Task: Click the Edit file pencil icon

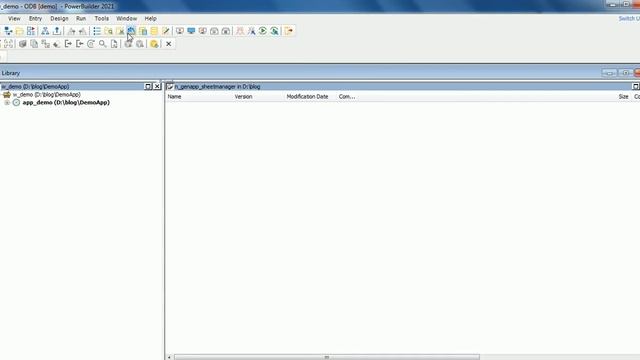Action: pos(165,31)
